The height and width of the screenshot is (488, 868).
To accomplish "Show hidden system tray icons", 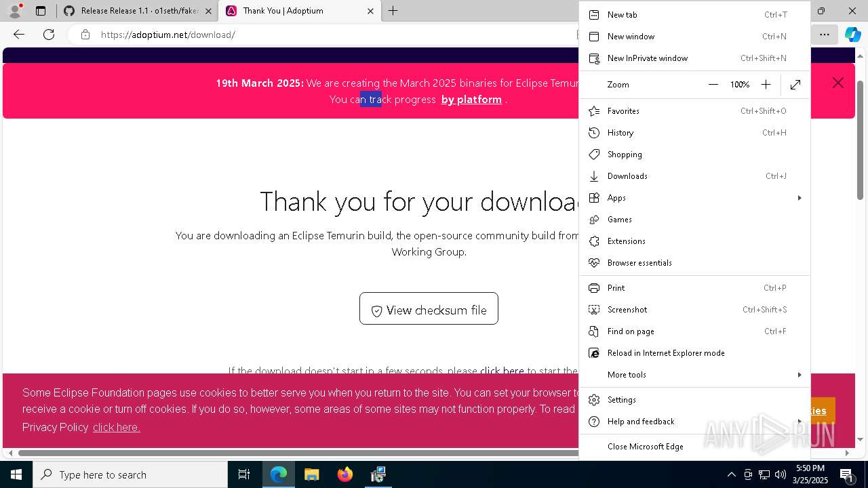I will [731, 474].
